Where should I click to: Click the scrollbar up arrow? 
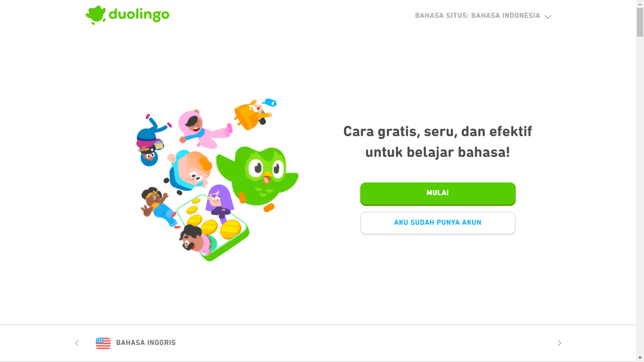click(x=640, y=4)
